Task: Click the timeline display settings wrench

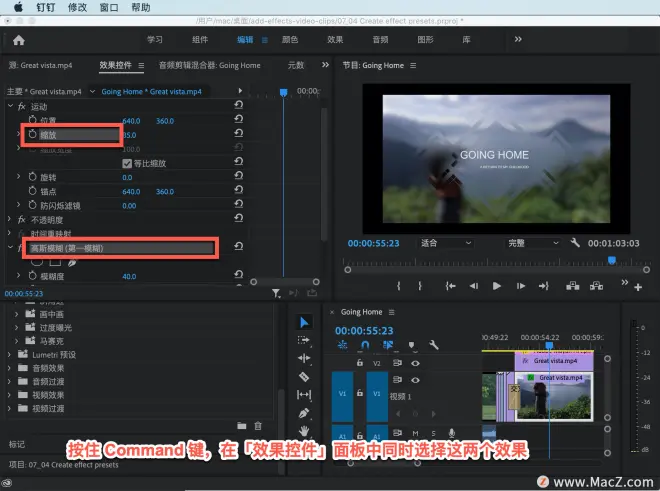Action: pos(434,345)
